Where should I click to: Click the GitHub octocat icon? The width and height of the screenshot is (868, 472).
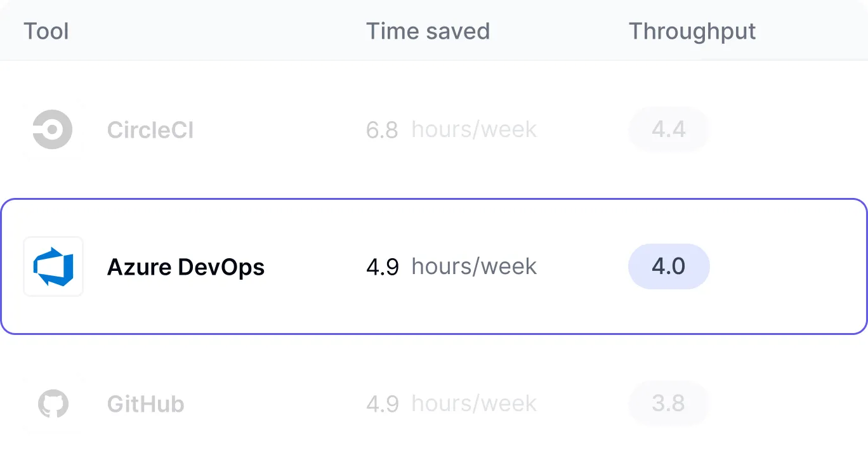(53, 404)
